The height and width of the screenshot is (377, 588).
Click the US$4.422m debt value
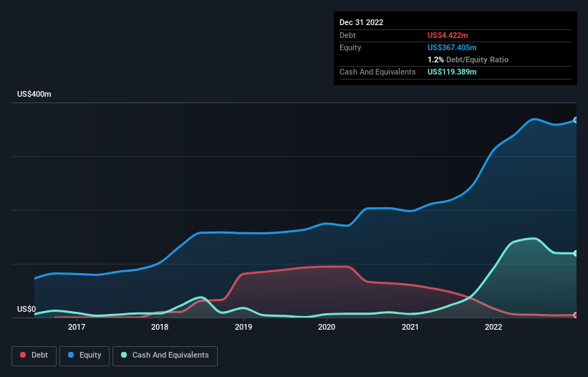tap(448, 35)
